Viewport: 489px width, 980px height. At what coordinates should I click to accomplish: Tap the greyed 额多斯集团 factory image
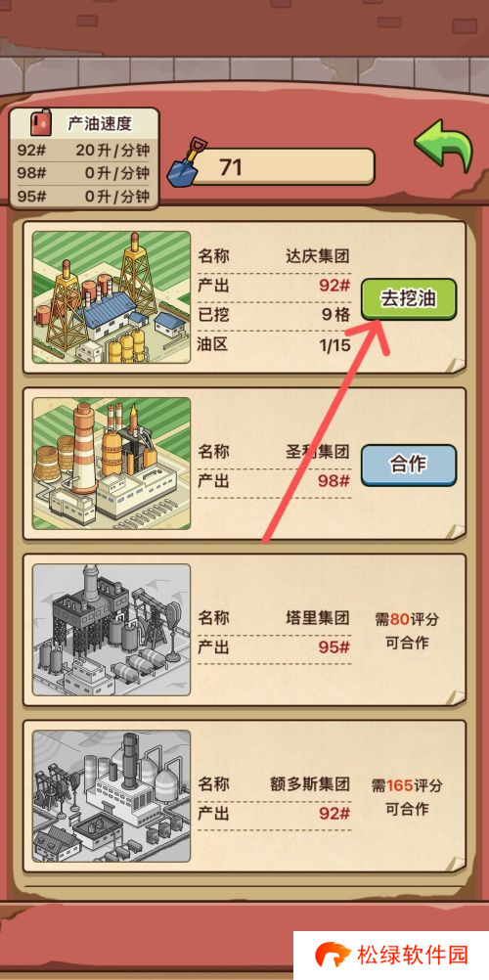[111, 796]
